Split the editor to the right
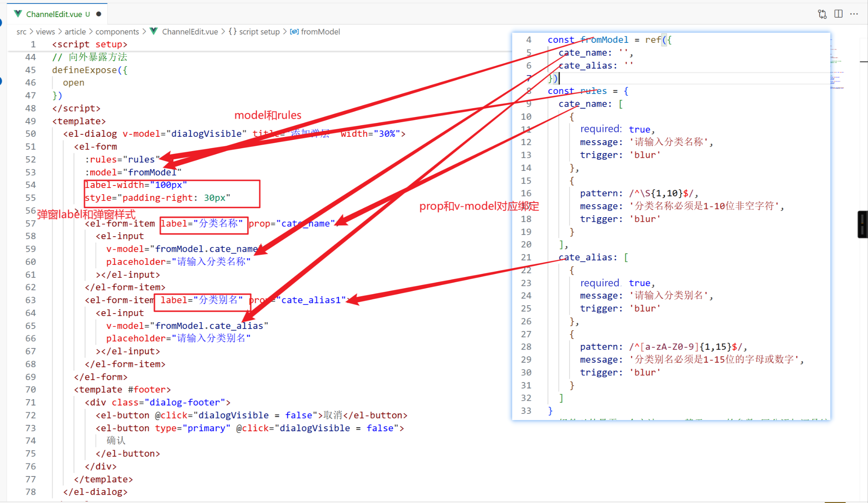This screenshot has width=868, height=503. [838, 14]
